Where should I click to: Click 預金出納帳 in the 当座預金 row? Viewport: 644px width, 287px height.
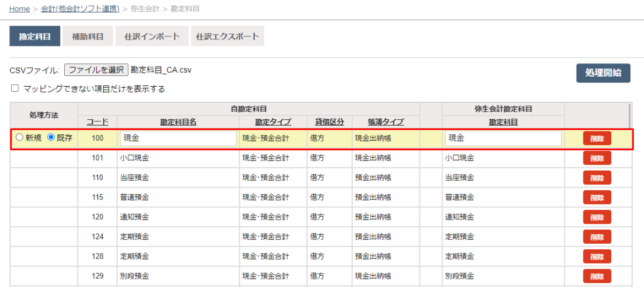tap(373, 178)
